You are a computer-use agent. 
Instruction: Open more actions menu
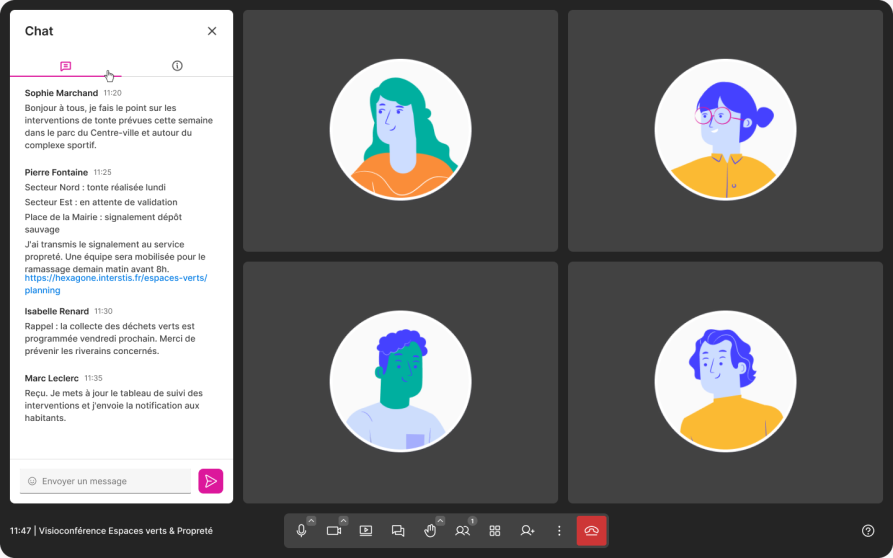(x=559, y=531)
